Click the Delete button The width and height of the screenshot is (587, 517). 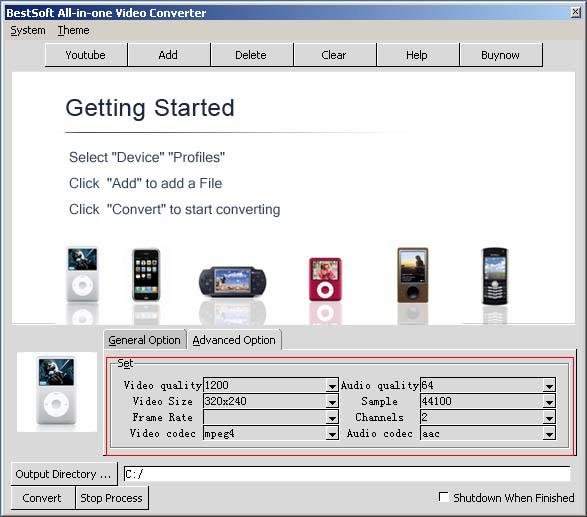pyautogui.click(x=251, y=55)
